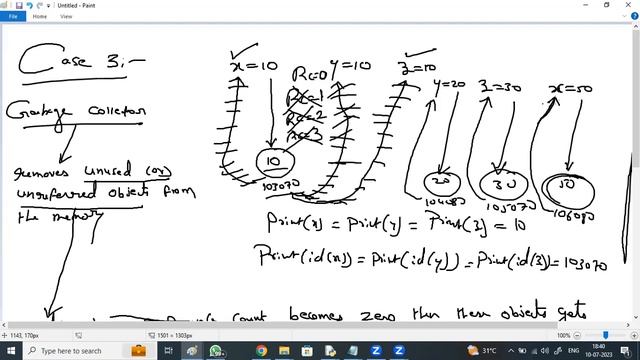This screenshot has width=640, height=360.
Task: Click the Paint app icon on taskbar
Action: click(192, 351)
